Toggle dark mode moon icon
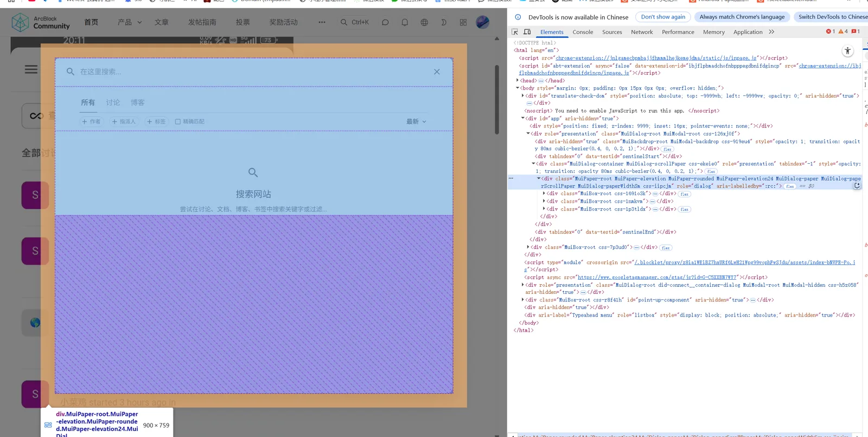The width and height of the screenshot is (868, 437). (x=444, y=22)
